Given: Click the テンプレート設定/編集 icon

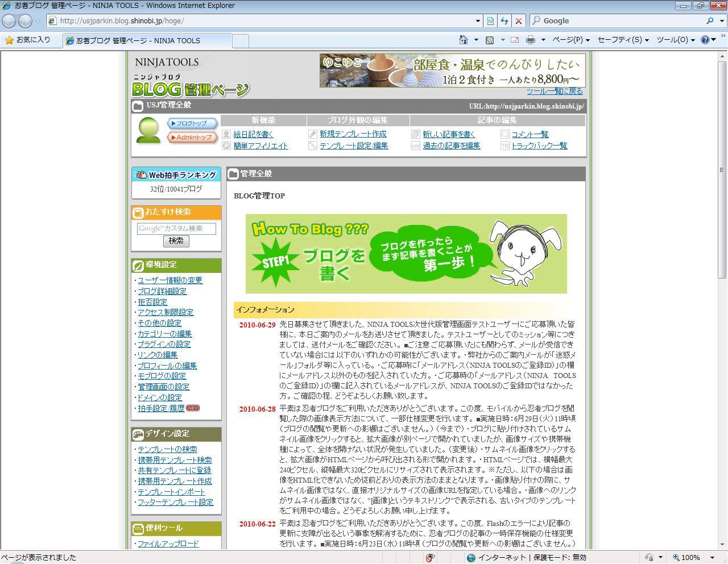Looking at the screenshot, I should click(312, 146).
